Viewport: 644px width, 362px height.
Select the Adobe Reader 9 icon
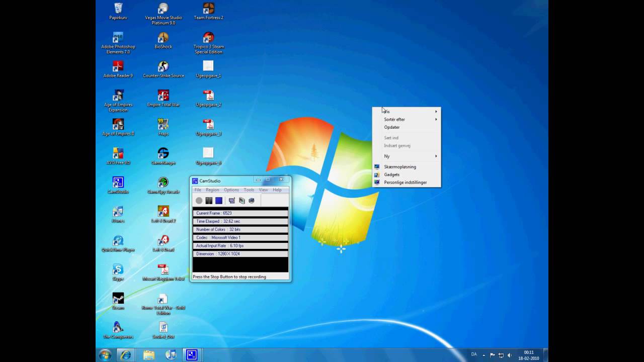point(118,69)
